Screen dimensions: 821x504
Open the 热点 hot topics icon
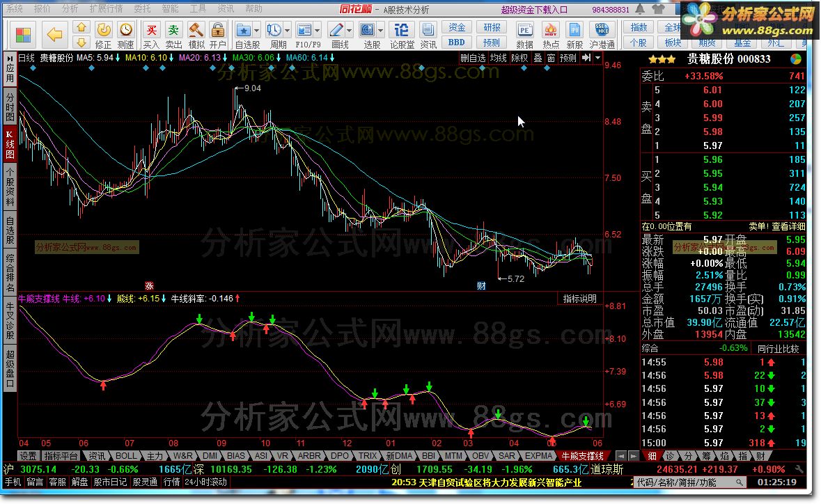coord(551,35)
